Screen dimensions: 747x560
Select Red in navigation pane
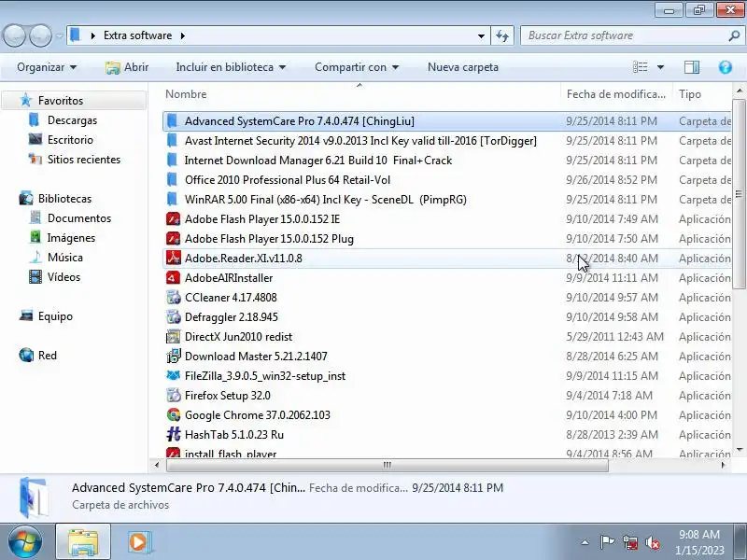click(48, 356)
